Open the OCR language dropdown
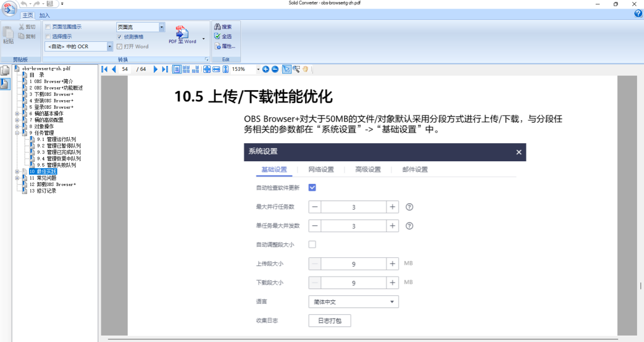 point(109,47)
